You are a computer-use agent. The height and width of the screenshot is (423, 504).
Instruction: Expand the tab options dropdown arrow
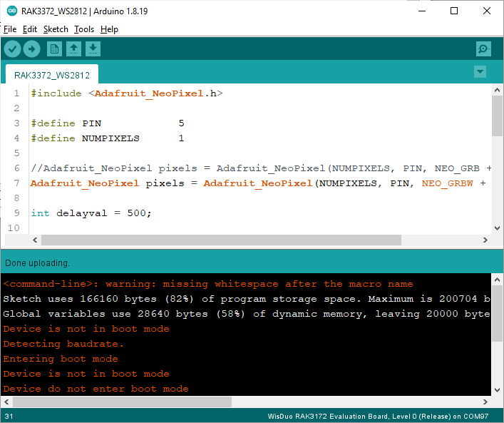[480, 72]
